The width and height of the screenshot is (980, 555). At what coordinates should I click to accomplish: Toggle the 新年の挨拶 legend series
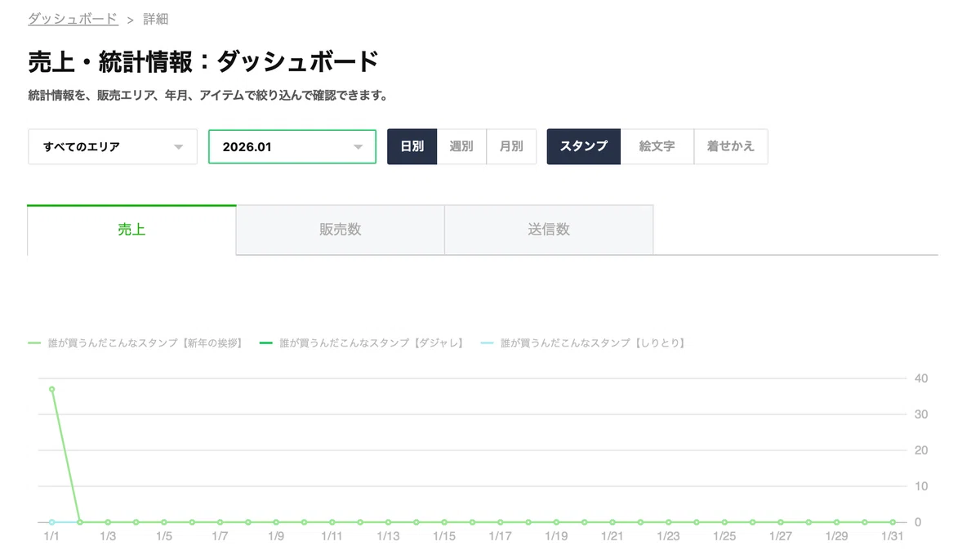click(x=136, y=343)
